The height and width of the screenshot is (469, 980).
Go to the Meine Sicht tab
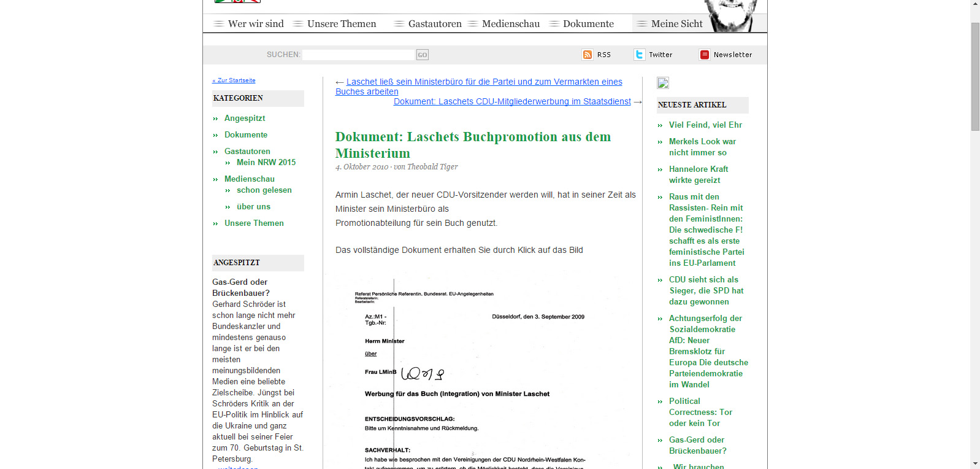tap(676, 24)
